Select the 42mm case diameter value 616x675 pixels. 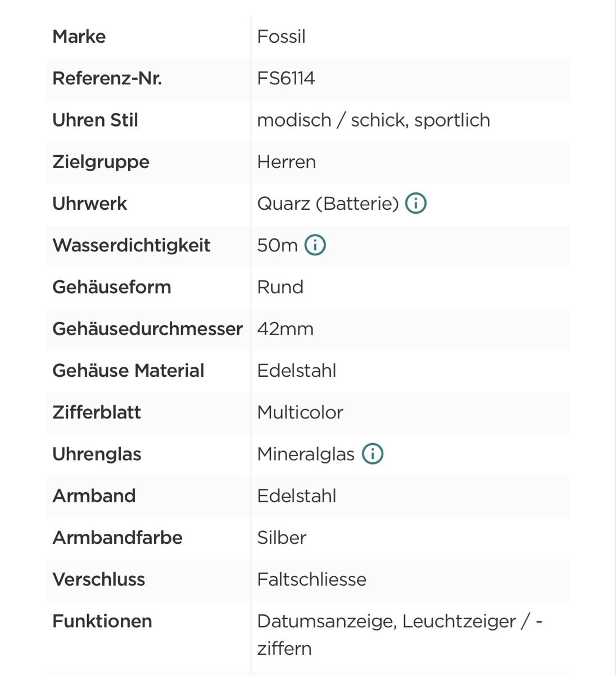[286, 328]
